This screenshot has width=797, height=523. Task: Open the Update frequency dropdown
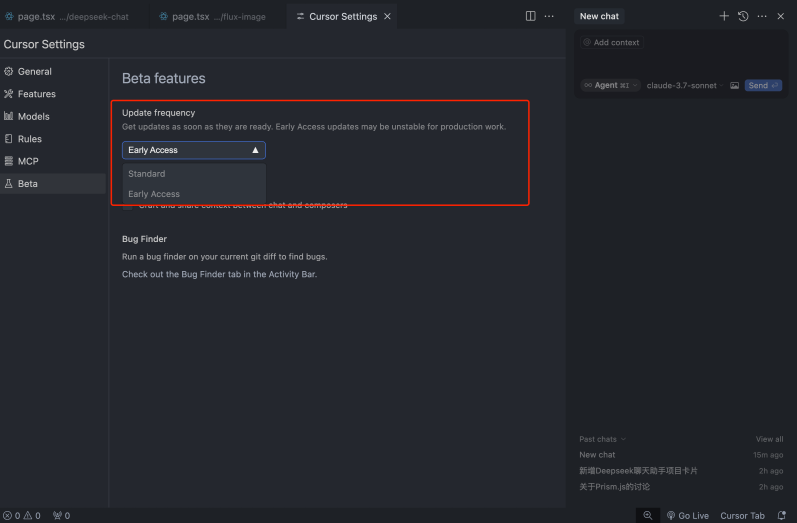(193, 150)
